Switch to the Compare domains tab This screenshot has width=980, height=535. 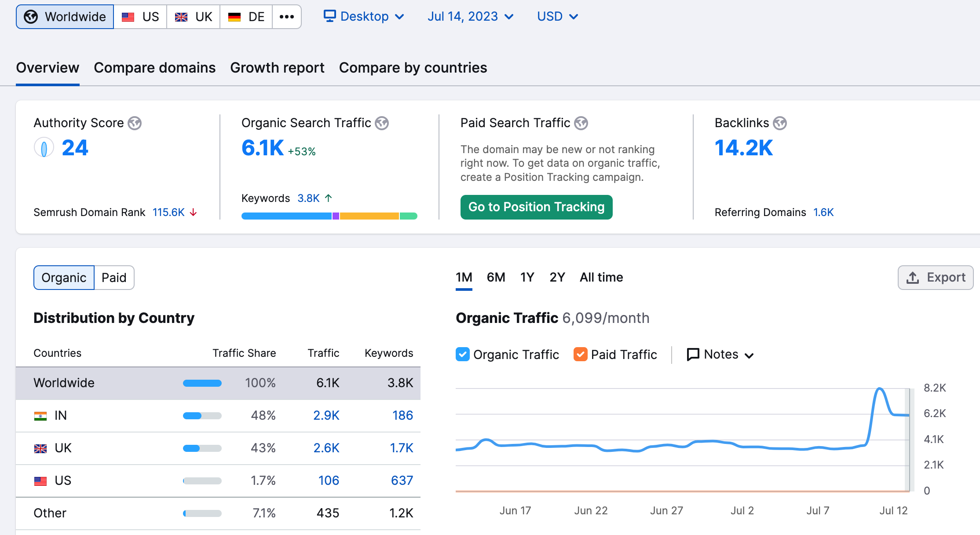(155, 68)
